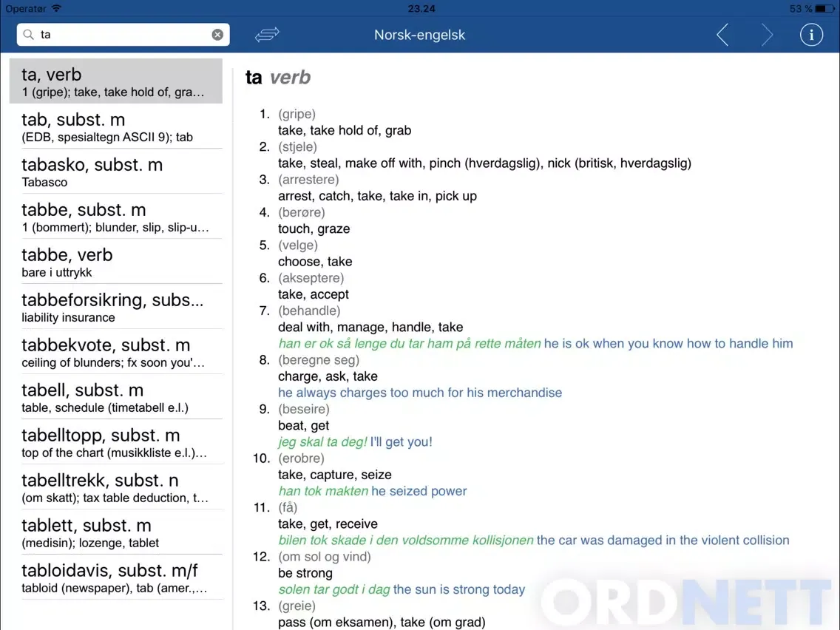Click example 'bilen tok skade i den voldsomme kollisjonen'

(x=405, y=541)
